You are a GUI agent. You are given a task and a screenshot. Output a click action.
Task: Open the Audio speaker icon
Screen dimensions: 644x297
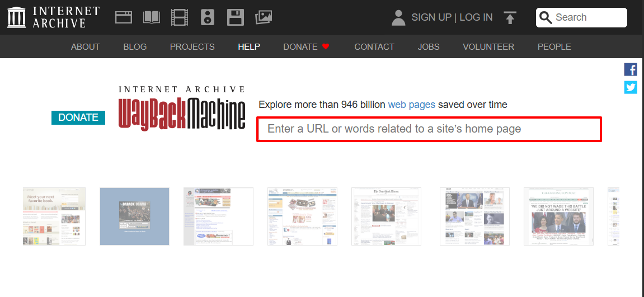pyautogui.click(x=208, y=17)
